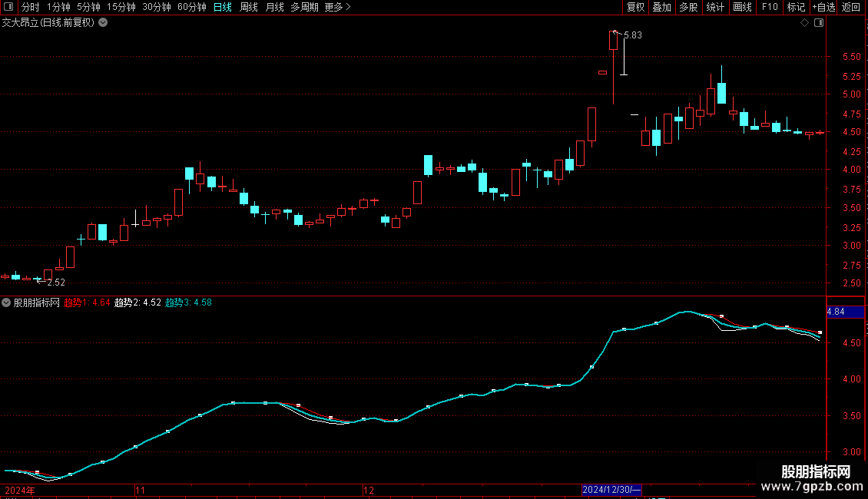
Task: Open the 多股 multi-stock view
Action: coord(689,7)
